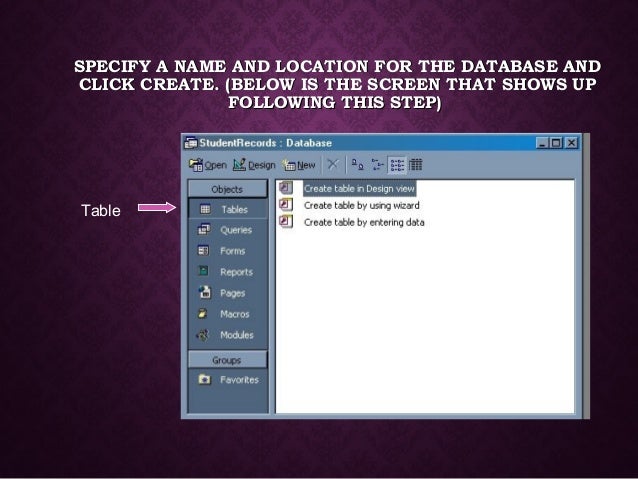Viewport: 638px width, 479px height.
Task: Select Tables in Objects pane
Action: coord(228,209)
